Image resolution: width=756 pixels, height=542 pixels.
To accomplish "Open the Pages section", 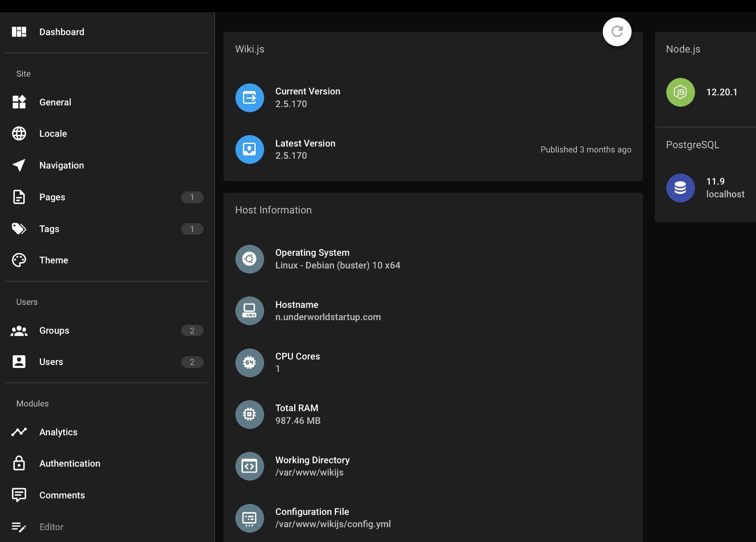I will point(107,197).
